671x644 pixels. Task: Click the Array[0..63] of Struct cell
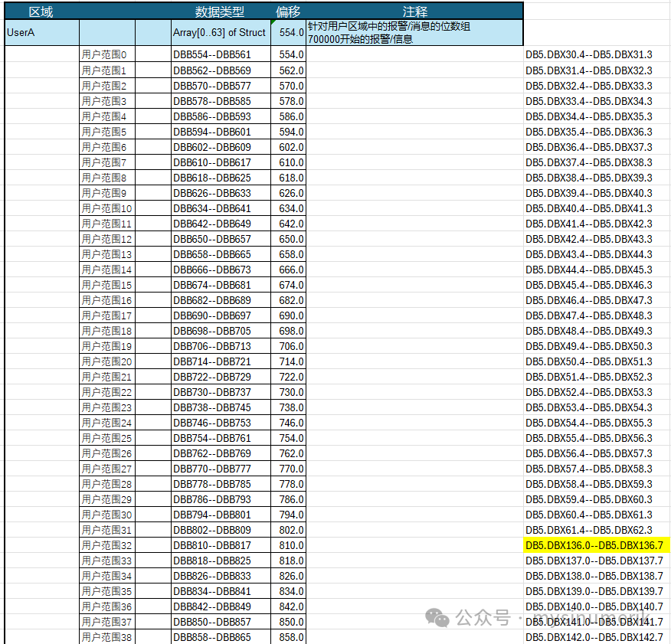[220, 33]
